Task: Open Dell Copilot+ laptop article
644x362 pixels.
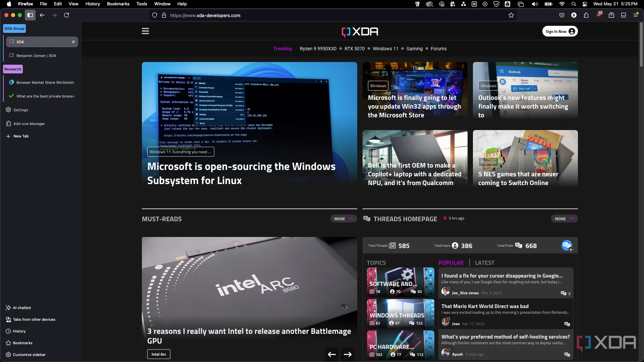Action: 415,174
